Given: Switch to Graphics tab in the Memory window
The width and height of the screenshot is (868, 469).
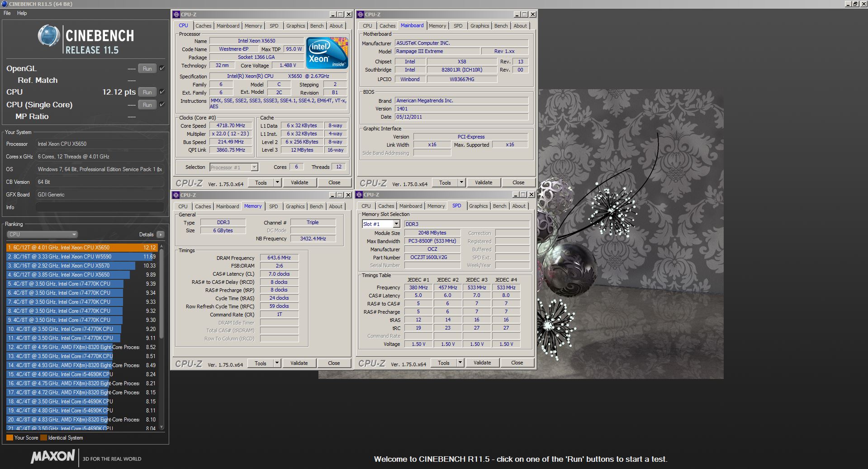Looking at the screenshot, I should (295, 206).
